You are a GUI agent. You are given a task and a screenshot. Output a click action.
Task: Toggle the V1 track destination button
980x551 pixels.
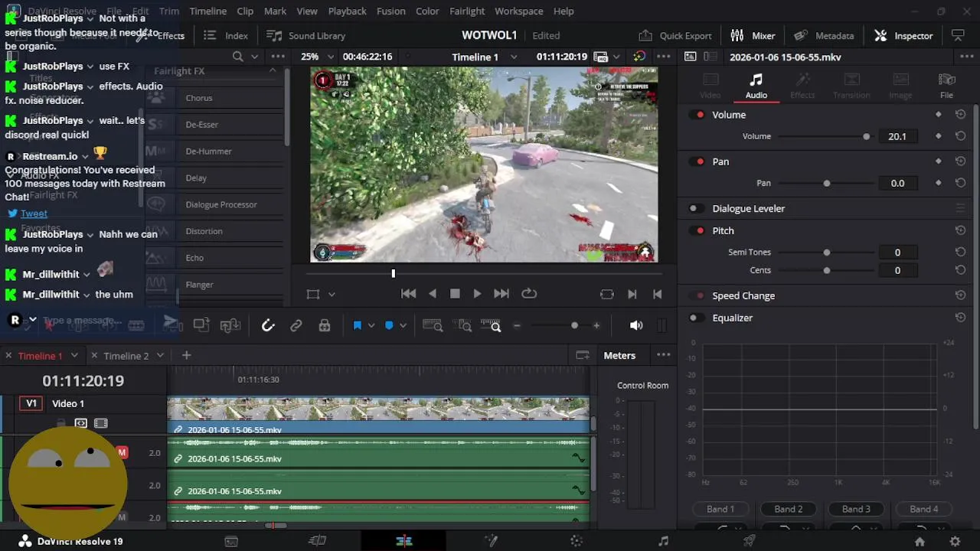click(x=31, y=403)
